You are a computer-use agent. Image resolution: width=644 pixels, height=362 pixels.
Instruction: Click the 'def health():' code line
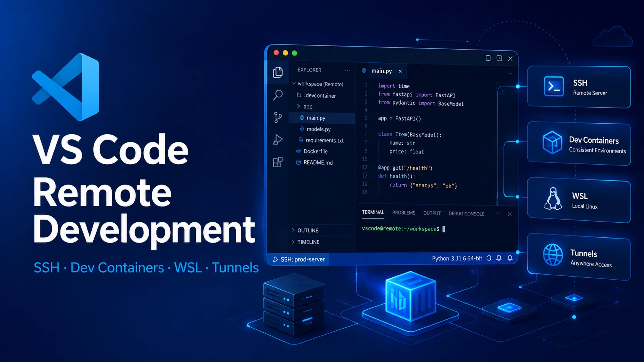click(x=396, y=176)
